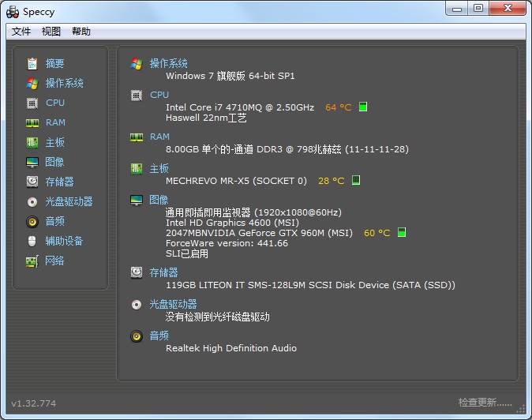Click the Haswell 22nm工艺 text
The image size is (532, 420).
[206, 118]
